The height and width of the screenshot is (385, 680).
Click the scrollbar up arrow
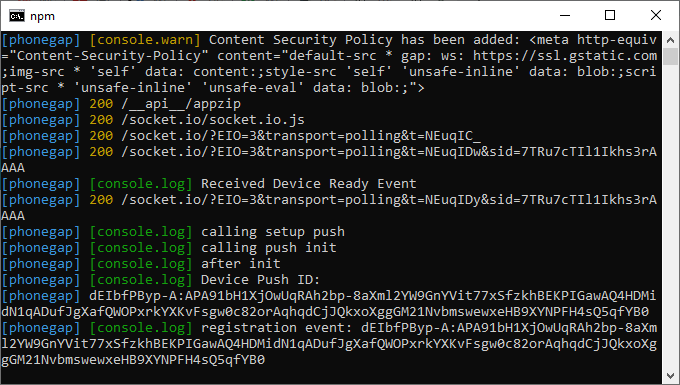click(670, 40)
